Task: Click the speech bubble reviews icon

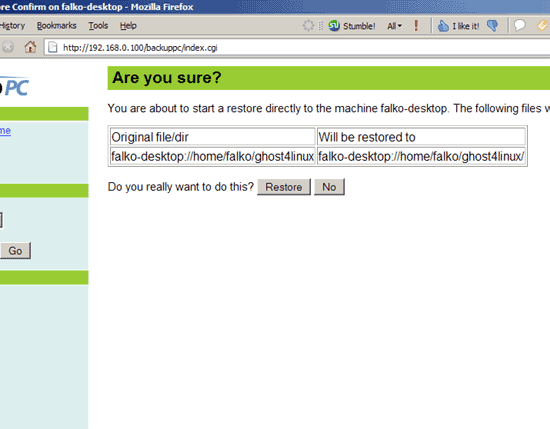Action: tap(519, 25)
